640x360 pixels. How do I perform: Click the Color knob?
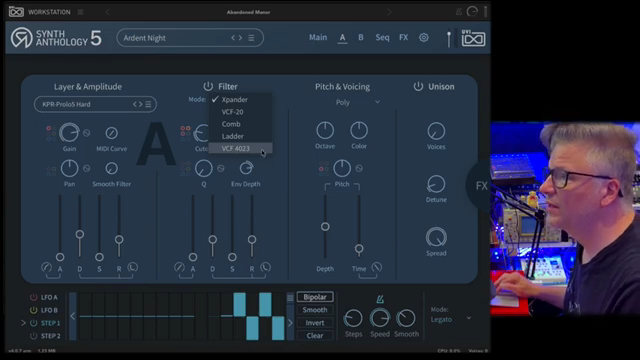pos(359,131)
